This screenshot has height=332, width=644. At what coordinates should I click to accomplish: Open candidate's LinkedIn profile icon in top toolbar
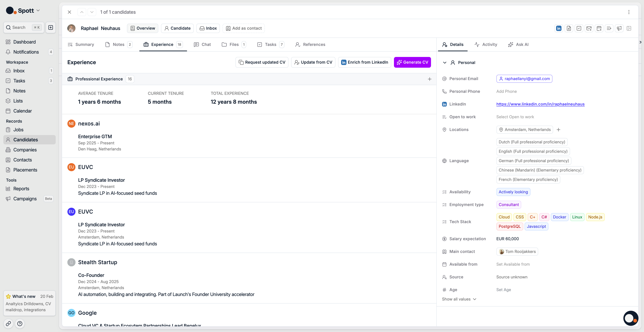tap(558, 28)
